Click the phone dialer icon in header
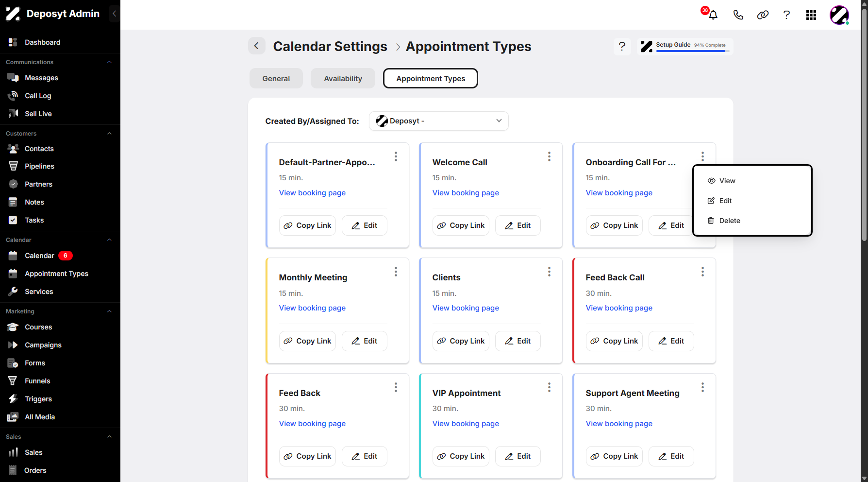 point(738,15)
